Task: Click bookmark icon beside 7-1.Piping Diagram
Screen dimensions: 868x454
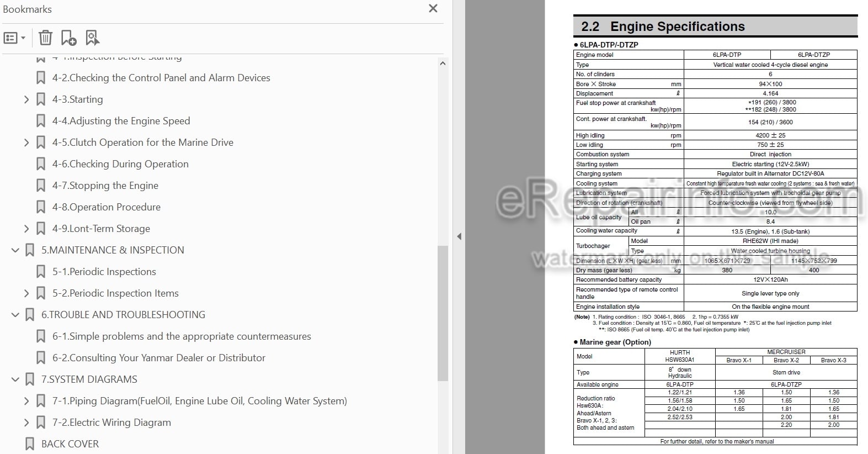Action: [41, 401]
